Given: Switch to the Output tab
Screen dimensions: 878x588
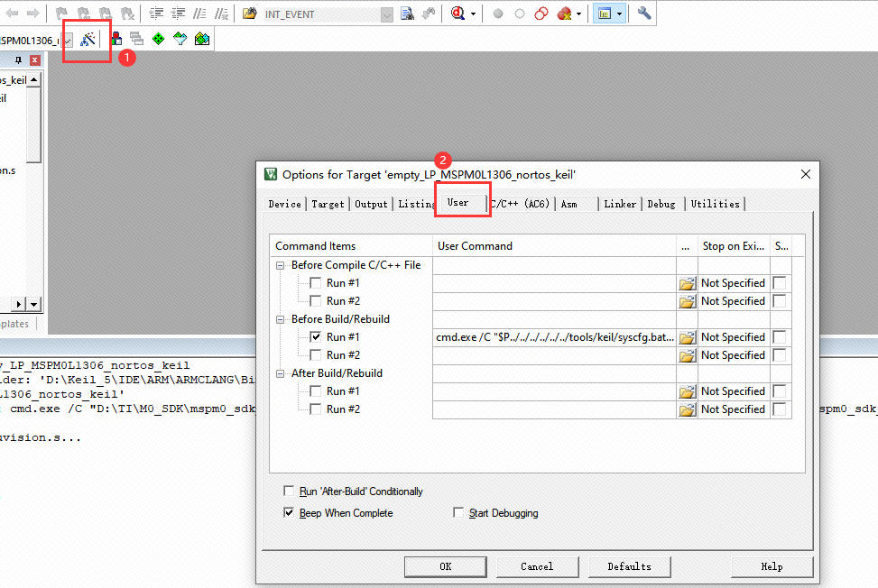Looking at the screenshot, I should [371, 204].
